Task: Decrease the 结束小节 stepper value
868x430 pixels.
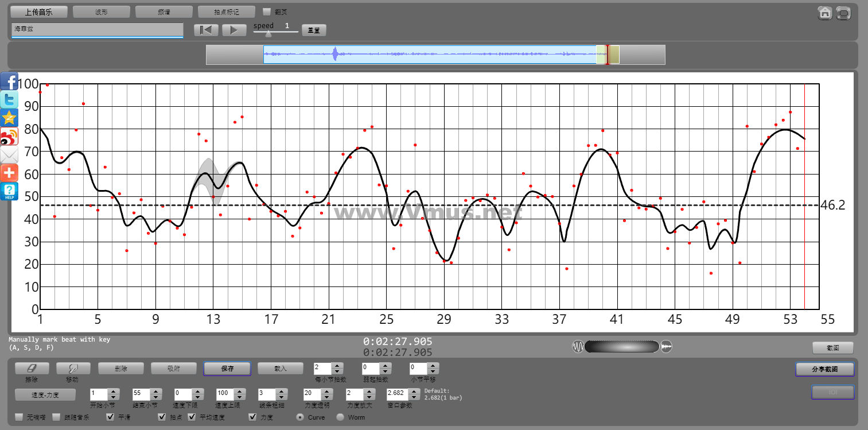Action: 155,397
